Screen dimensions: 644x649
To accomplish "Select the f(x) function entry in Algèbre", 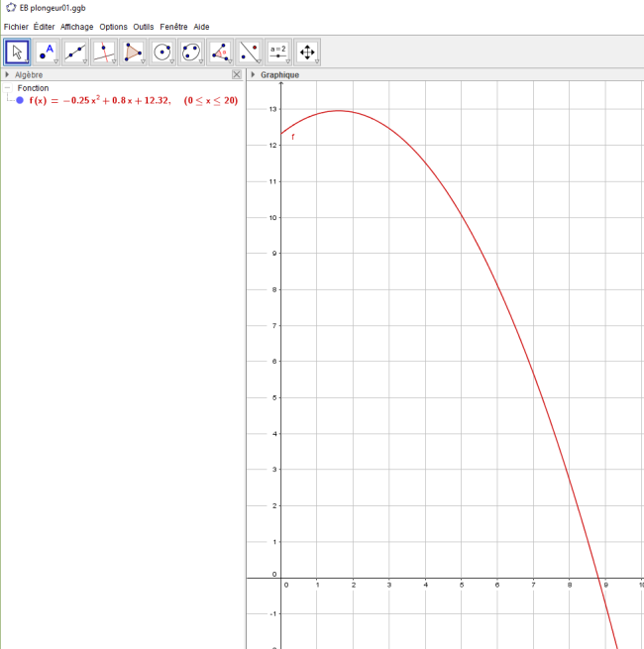I will point(134,101).
